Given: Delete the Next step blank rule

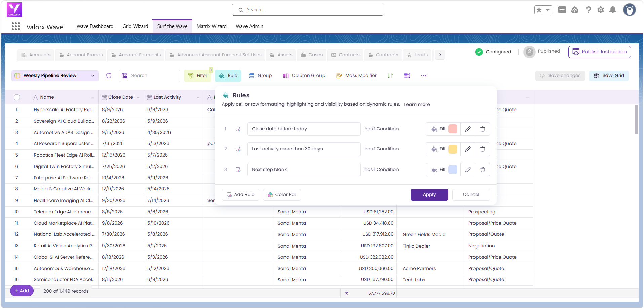Looking at the screenshot, I should [483, 170].
